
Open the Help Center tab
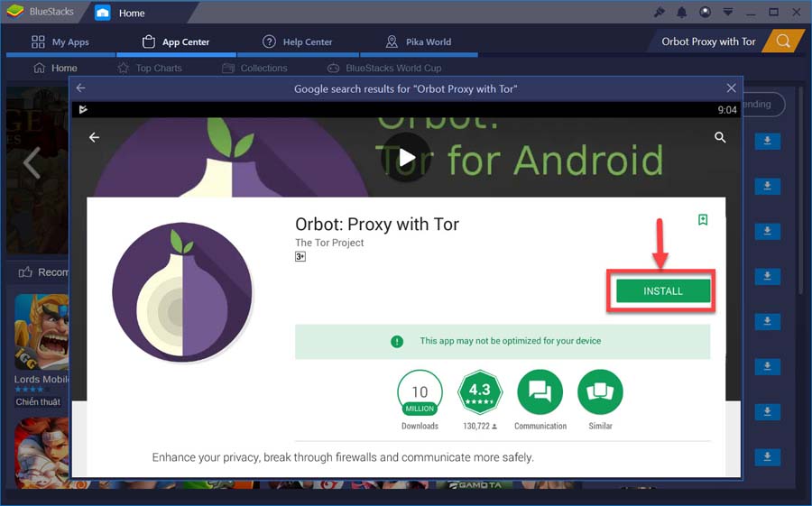(x=298, y=42)
